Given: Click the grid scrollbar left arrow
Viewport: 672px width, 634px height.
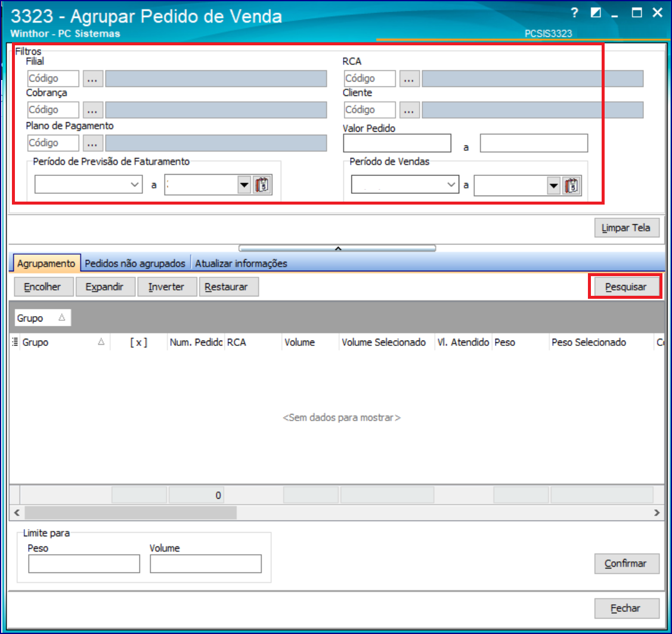Looking at the screenshot, I should [17, 513].
